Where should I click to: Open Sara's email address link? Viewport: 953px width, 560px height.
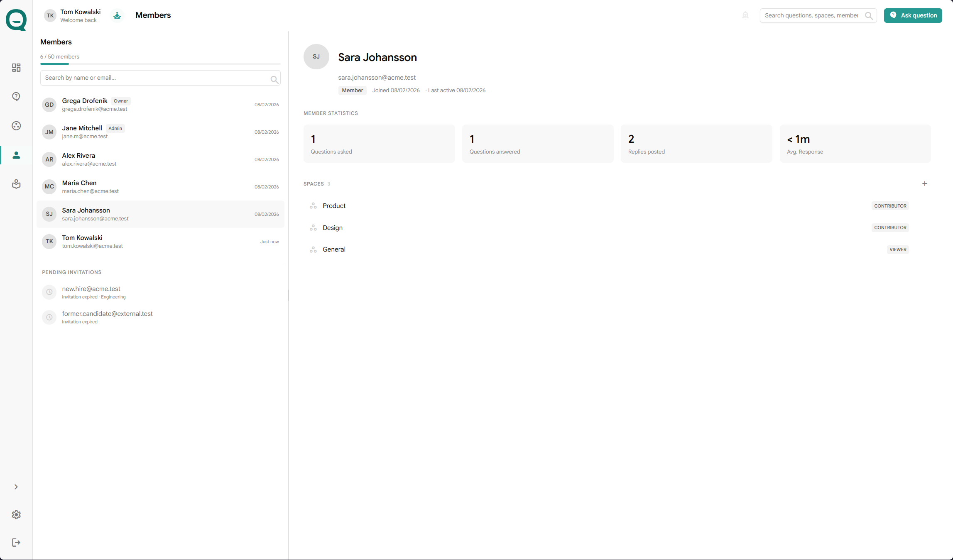coord(377,78)
